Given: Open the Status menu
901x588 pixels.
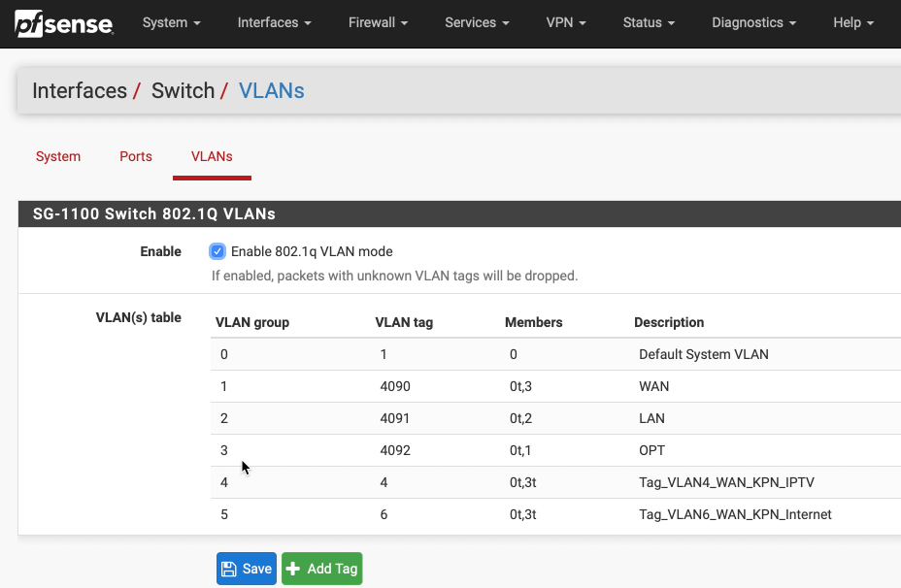Looking at the screenshot, I should [649, 22].
